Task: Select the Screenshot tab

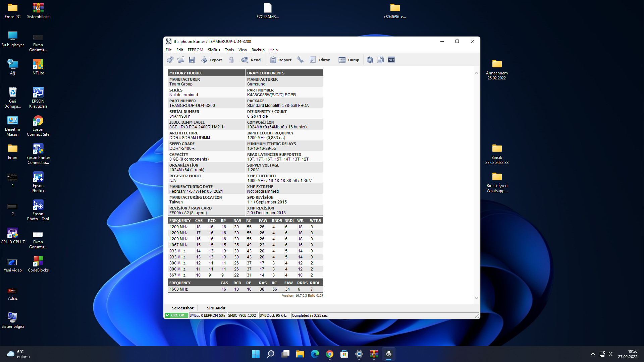Action: [x=182, y=308]
